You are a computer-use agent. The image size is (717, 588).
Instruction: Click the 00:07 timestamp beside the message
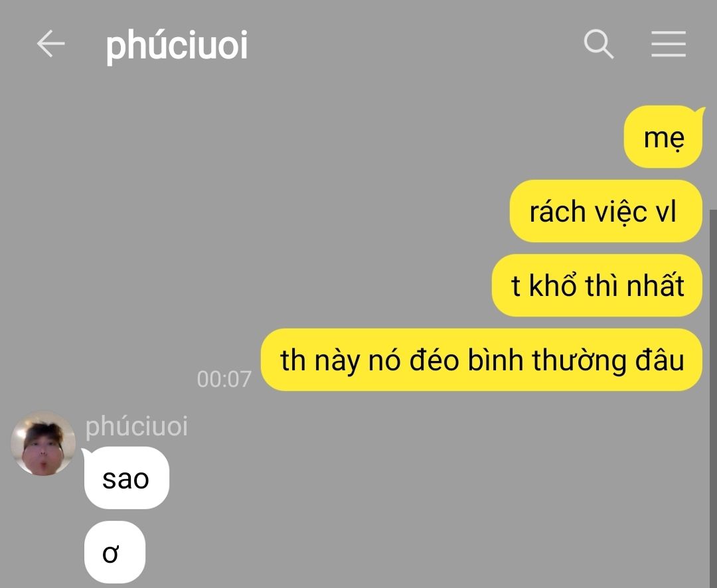click(x=224, y=379)
